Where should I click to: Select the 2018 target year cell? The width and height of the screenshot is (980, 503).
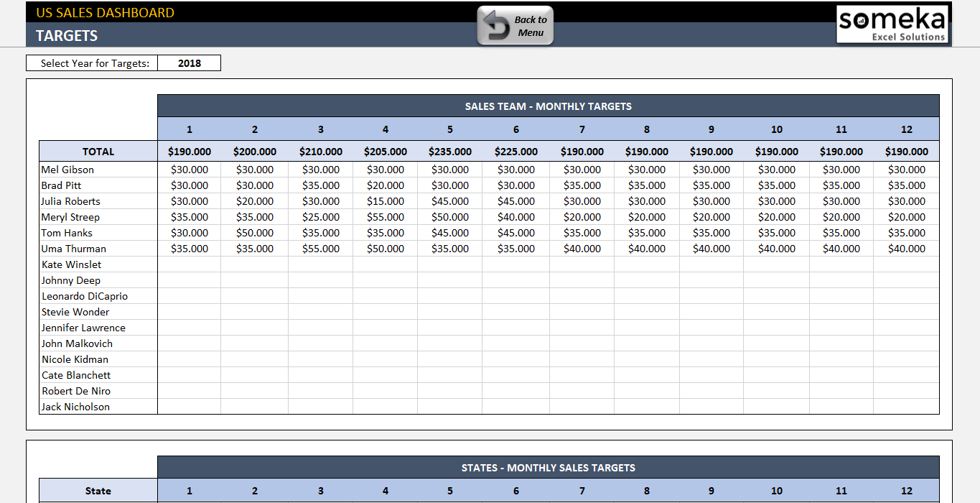[190, 63]
